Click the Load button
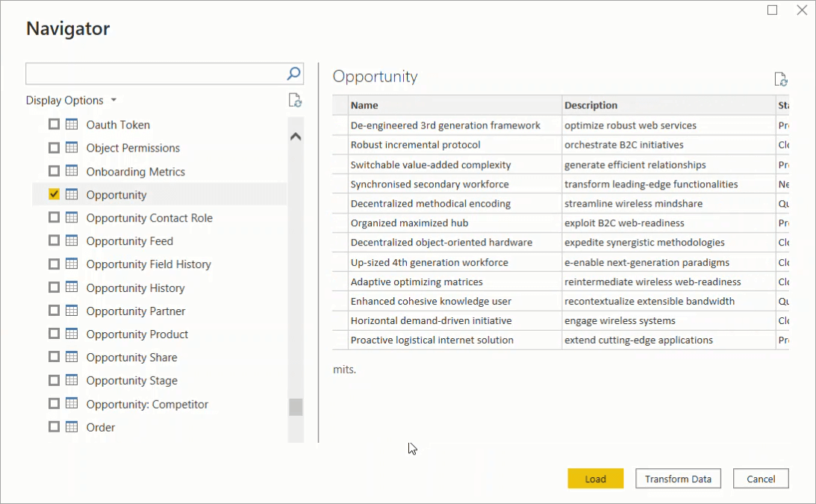This screenshot has width=816, height=504. point(595,479)
